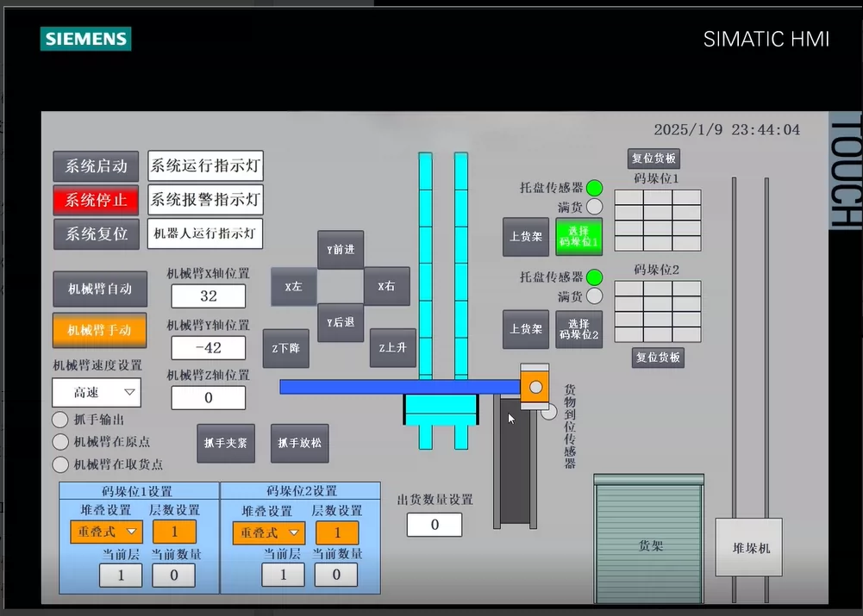Click the 码垛位2设置 panel header
863x616 pixels.
(301, 490)
